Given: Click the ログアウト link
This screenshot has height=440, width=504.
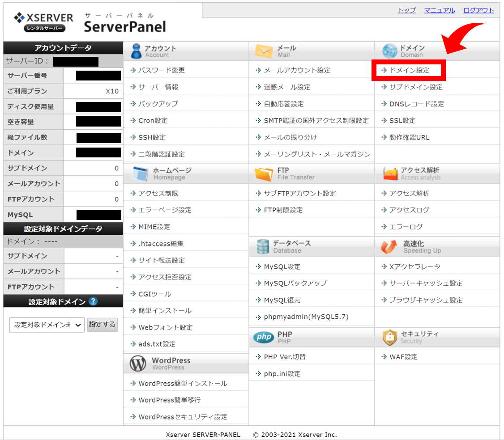Looking at the screenshot, I should pyautogui.click(x=478, y=10).
